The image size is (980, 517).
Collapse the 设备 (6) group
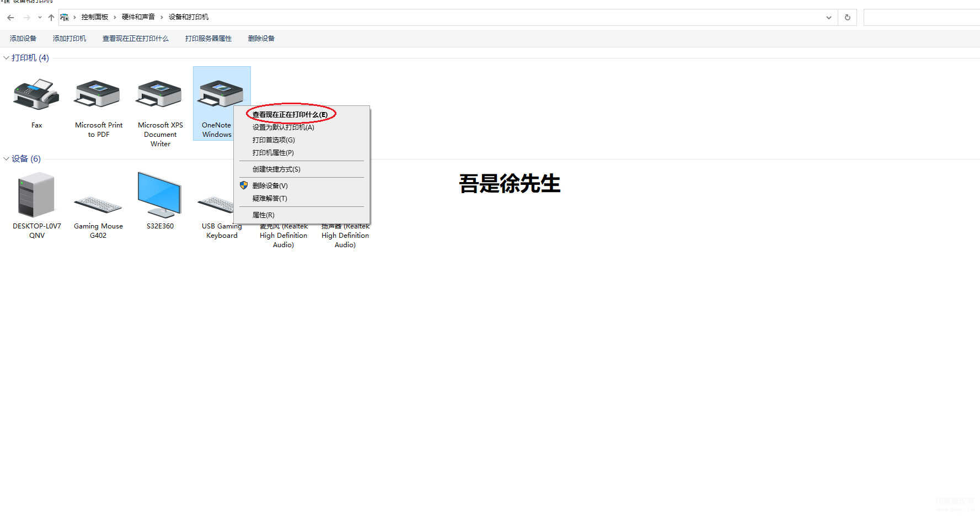(6, 159)
